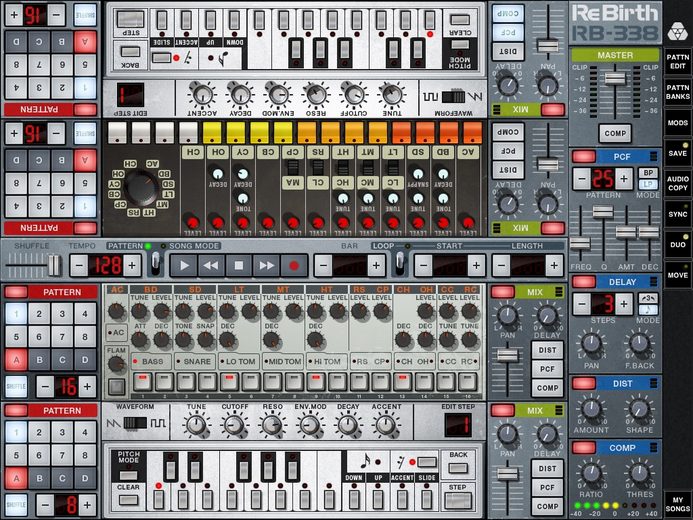The height and width of the screenshot is (520, 693).
Task: Open the PATTN BANKS sidebar tab
Action: tap(678, 92)
